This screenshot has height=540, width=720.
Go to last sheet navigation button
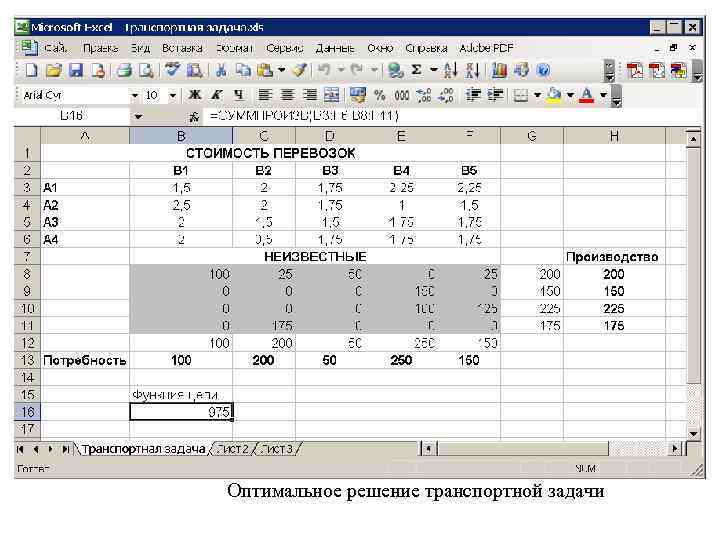66,449
